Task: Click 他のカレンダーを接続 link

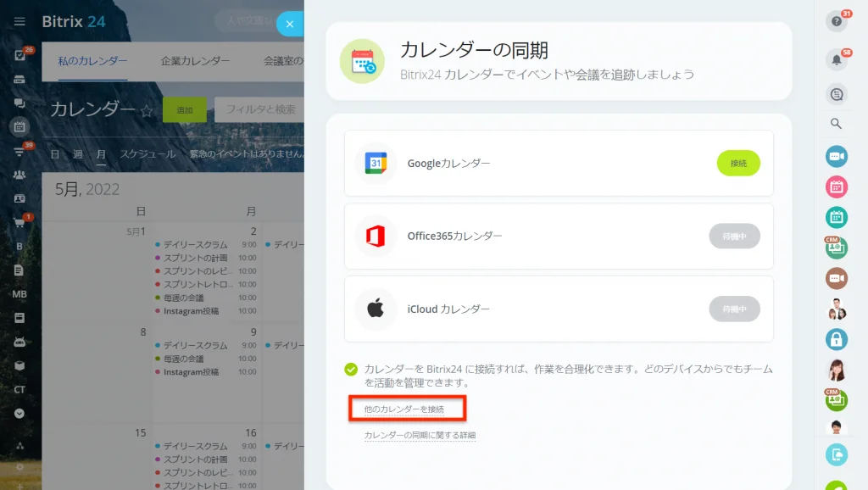Action: [x=404, y=409]
